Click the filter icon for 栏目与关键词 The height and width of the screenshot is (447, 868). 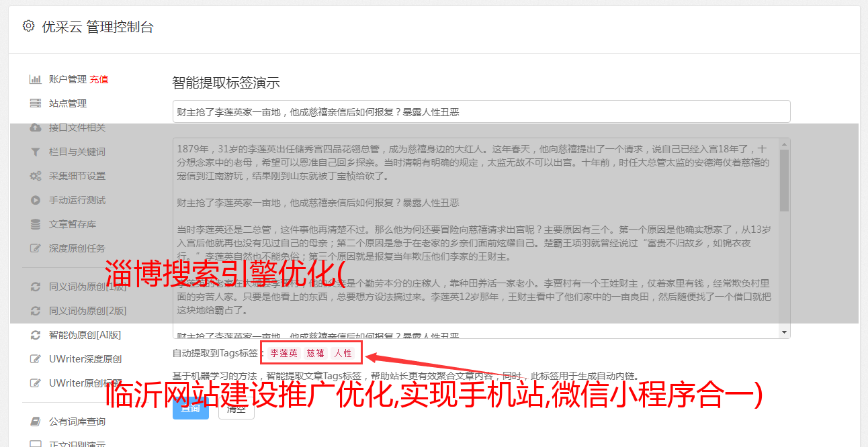coord(36,152)
